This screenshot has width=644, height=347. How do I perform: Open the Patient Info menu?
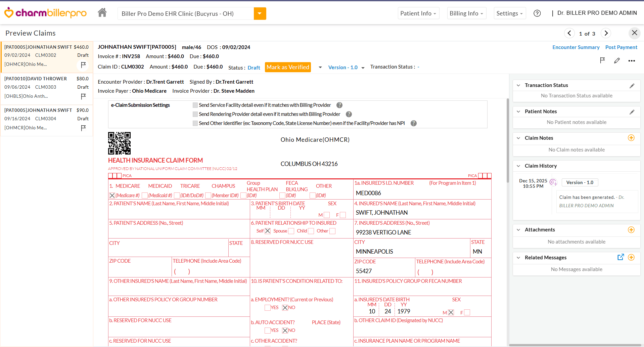[x=418, y=13]
